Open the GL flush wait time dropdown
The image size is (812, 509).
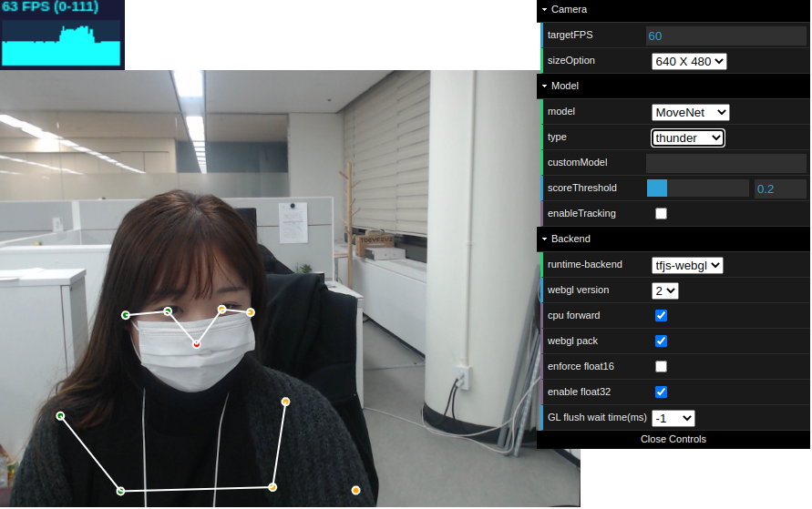pos(673,418)
